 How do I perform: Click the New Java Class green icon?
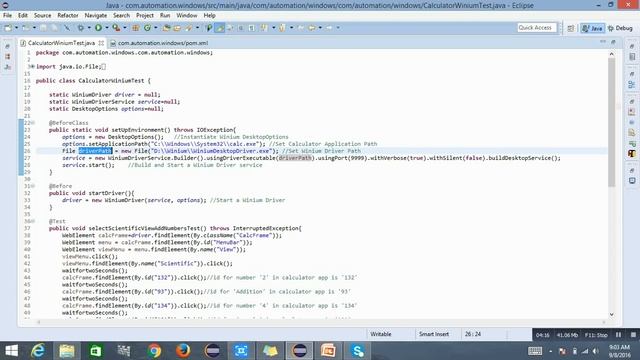[147, 28]
